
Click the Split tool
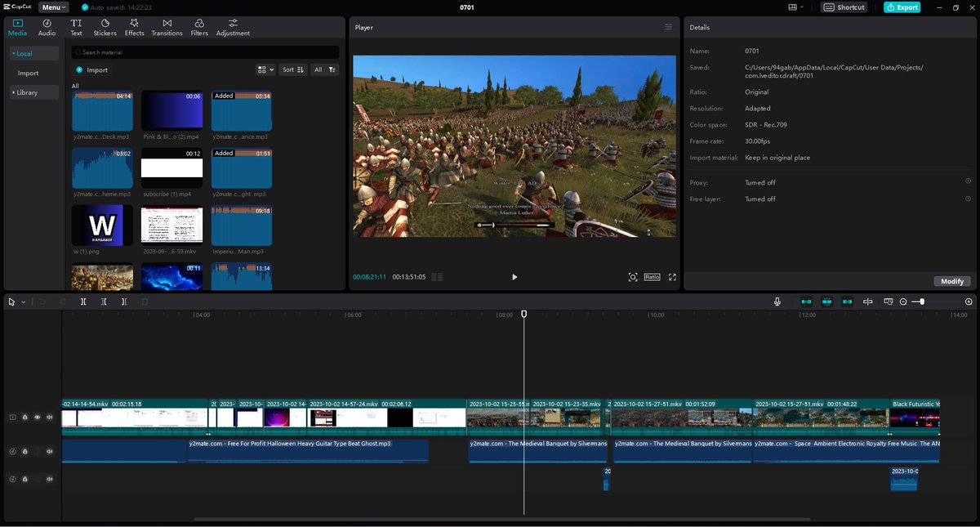point(83,301)
